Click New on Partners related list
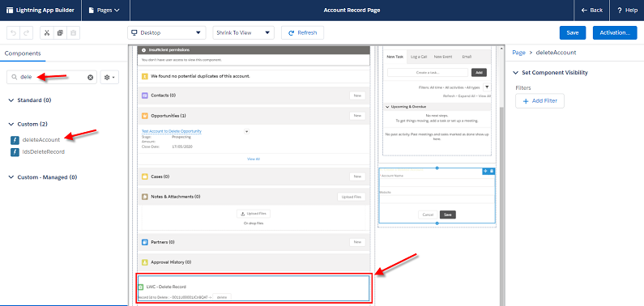The image size is (644, 306). (357, 242)
